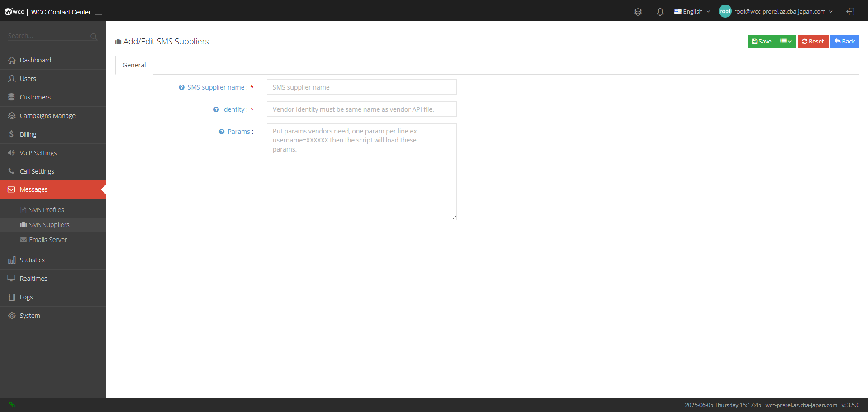This screenshot has height=412, width=868.
Task: Open the English language dropdown
Action: pyautogui.click(x=692, y=12)
